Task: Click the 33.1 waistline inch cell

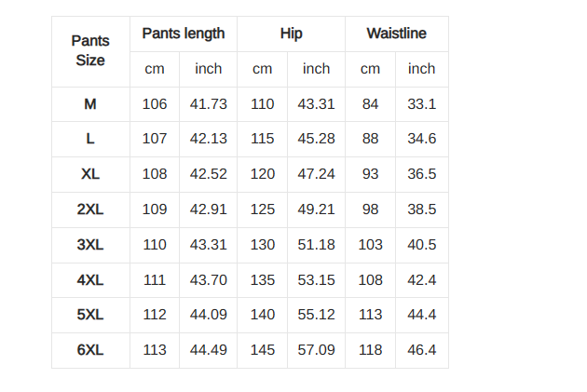Action: pos(422,104)
